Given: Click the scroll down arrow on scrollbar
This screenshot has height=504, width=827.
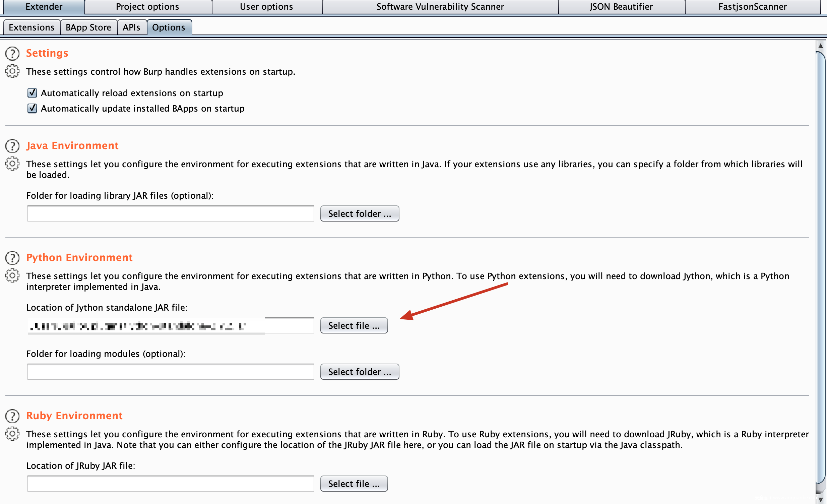Looking at the screenshot, I should pyautogui.click(x=820, y=499).
